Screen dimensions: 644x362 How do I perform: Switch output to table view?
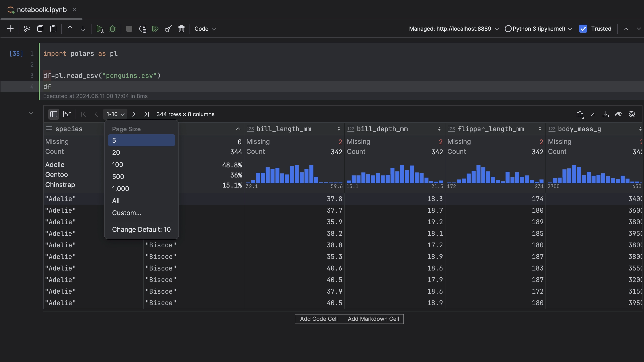click(x=54, y=114)
